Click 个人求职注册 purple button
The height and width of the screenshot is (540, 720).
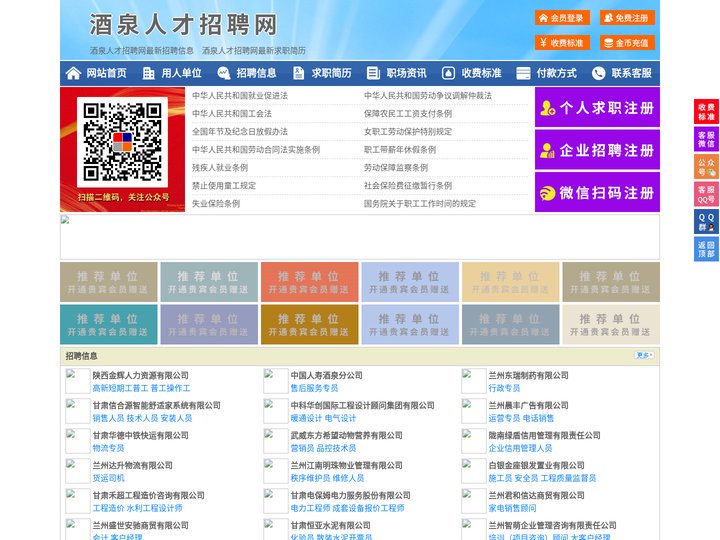597,107
